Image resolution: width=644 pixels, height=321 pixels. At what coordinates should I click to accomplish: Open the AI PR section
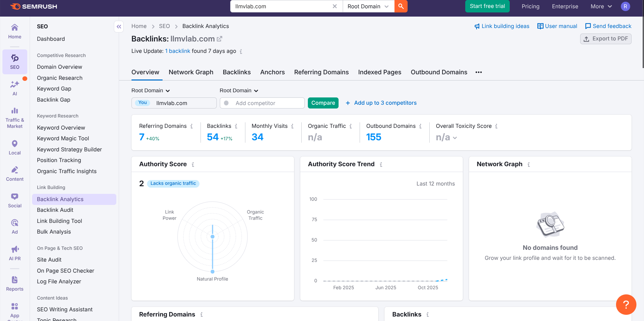click(15, 253)
